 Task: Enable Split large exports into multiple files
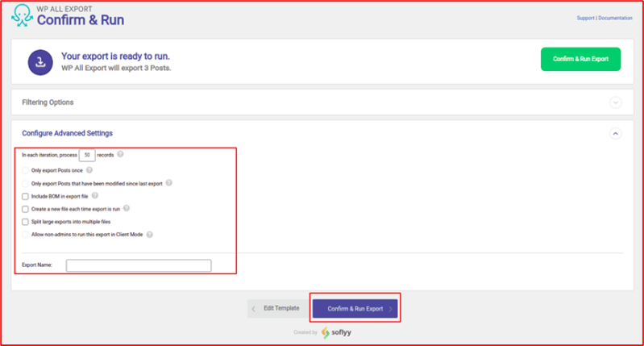[x=26, y=222]
